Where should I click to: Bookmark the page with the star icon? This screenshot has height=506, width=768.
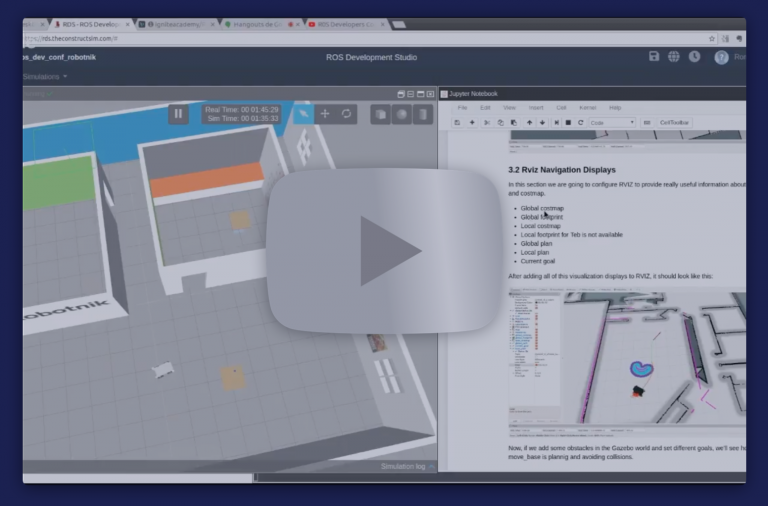712,38
